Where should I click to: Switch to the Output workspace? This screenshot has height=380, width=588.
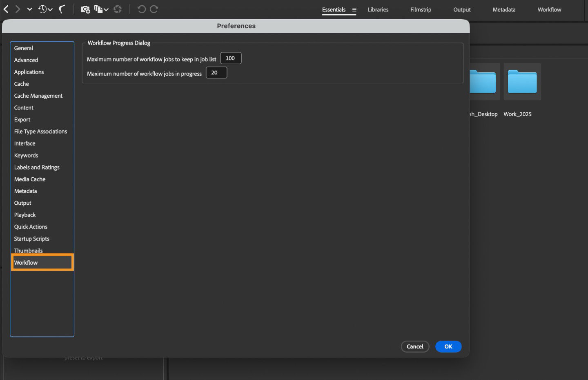(x=462, y=9)
